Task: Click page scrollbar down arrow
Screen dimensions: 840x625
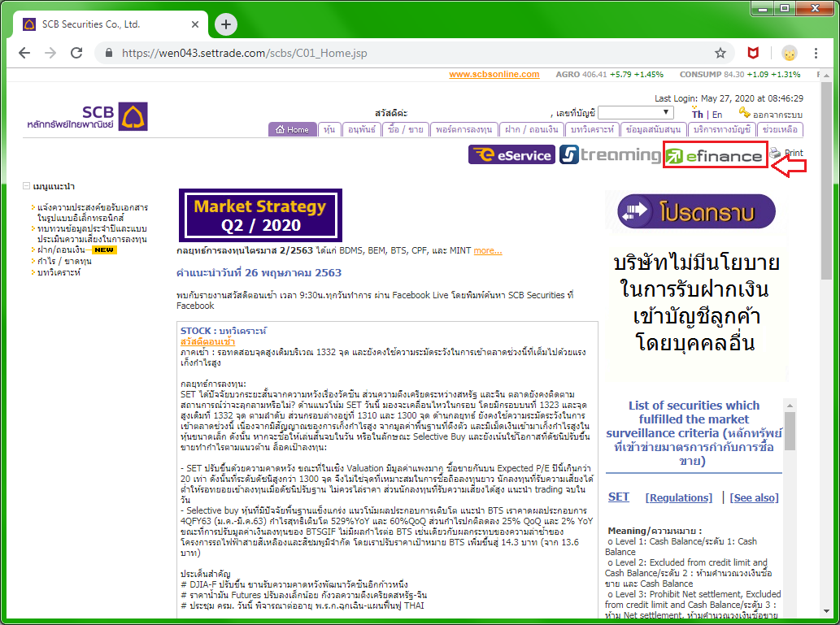Action: click(x=826, y=611)
